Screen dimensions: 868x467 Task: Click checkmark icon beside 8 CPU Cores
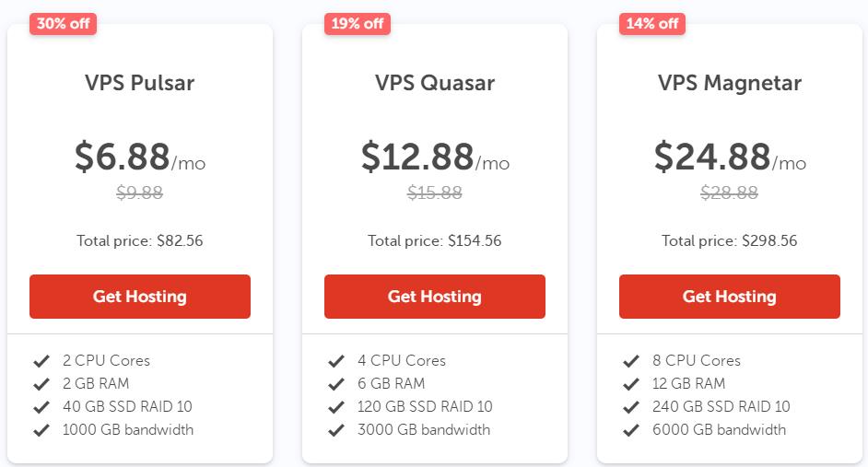(630, 361)
